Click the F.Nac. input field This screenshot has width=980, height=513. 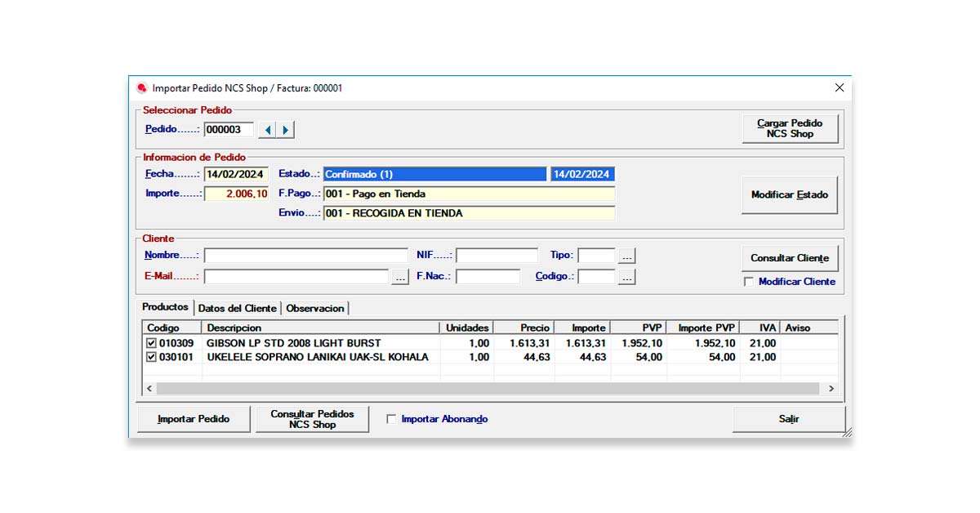pos(488,277)
